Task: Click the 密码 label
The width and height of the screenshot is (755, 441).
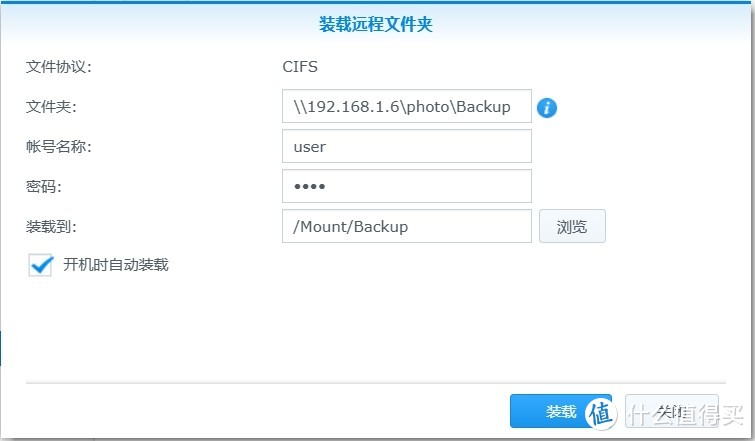Action: tap(45, 186)
